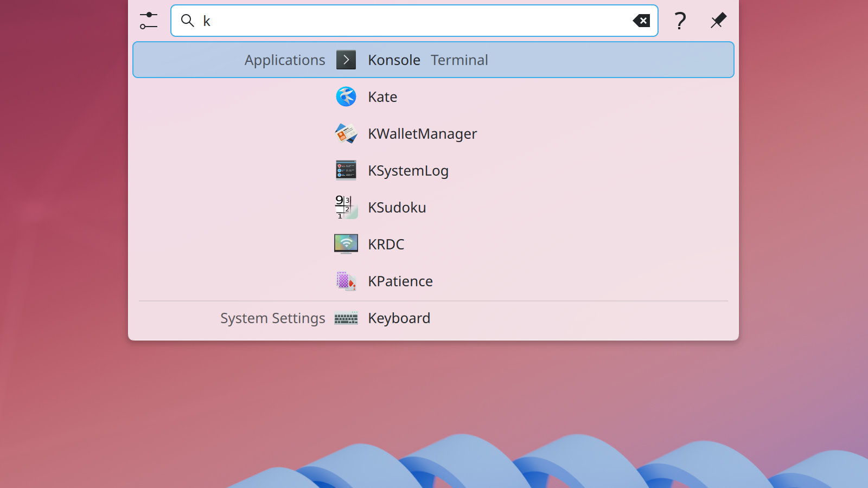
Task: Open Keyboard in System Settings
Action: point(399,318)
